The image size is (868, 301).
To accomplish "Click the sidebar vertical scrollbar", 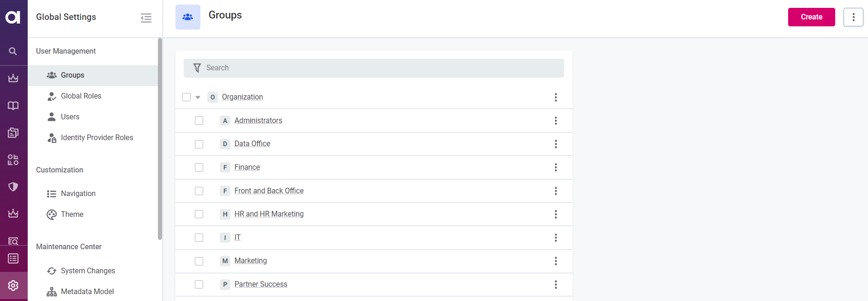I will point(160,139).
